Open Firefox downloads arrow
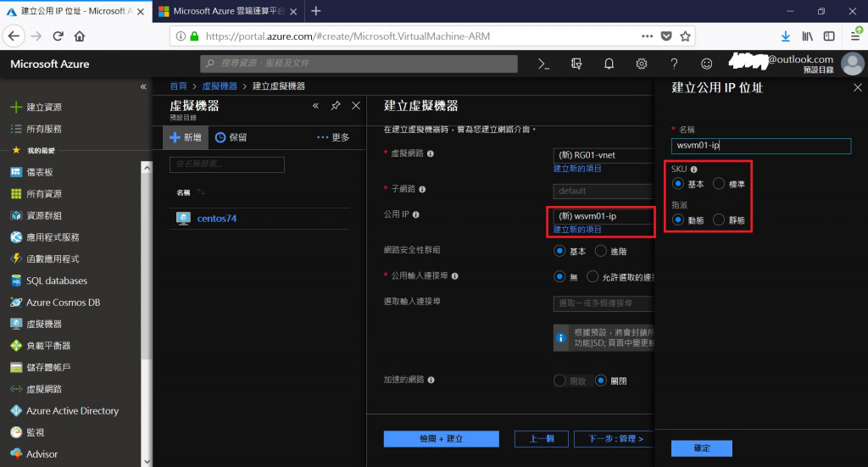The height and width of the screenshot is (467, 868). (786, 36)
